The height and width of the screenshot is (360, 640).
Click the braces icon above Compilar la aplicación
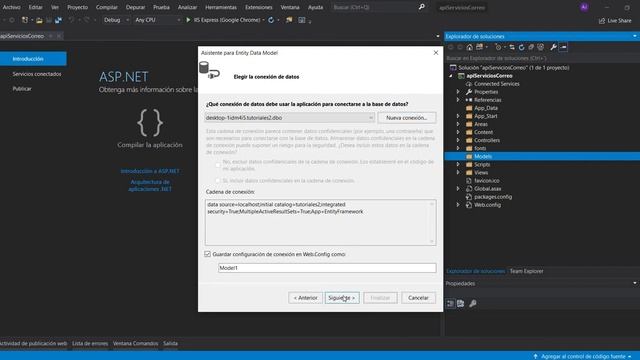(x=150, y=122)
